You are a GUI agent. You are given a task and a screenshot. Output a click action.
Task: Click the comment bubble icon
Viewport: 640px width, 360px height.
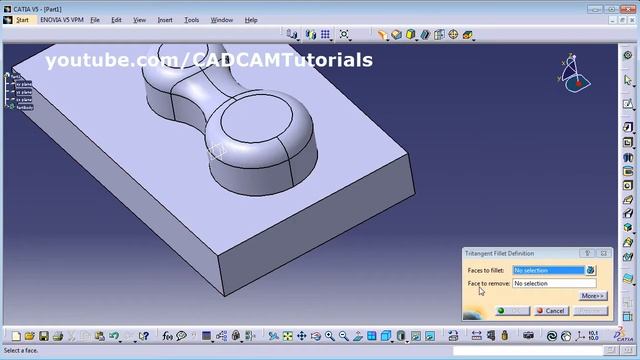(181, 336)
